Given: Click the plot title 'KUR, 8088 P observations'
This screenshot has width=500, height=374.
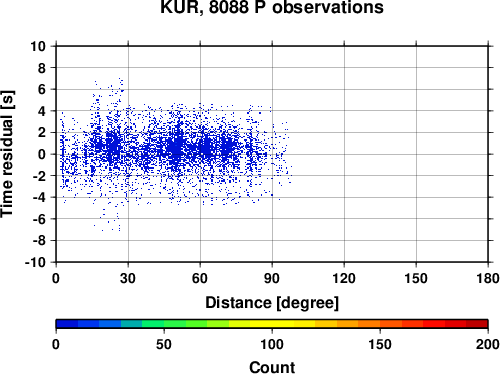Looking at the screenshot, I should point(272,7).
